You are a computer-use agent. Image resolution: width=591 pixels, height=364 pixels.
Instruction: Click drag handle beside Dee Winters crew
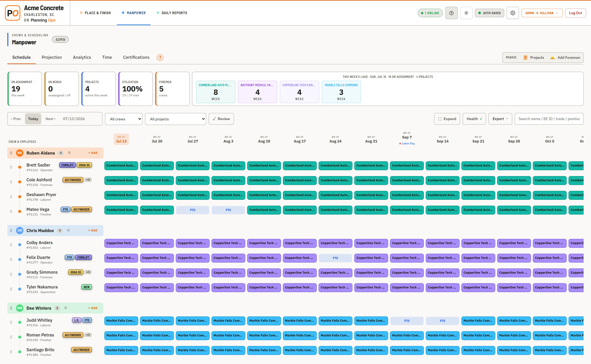(x=11, y=308)
